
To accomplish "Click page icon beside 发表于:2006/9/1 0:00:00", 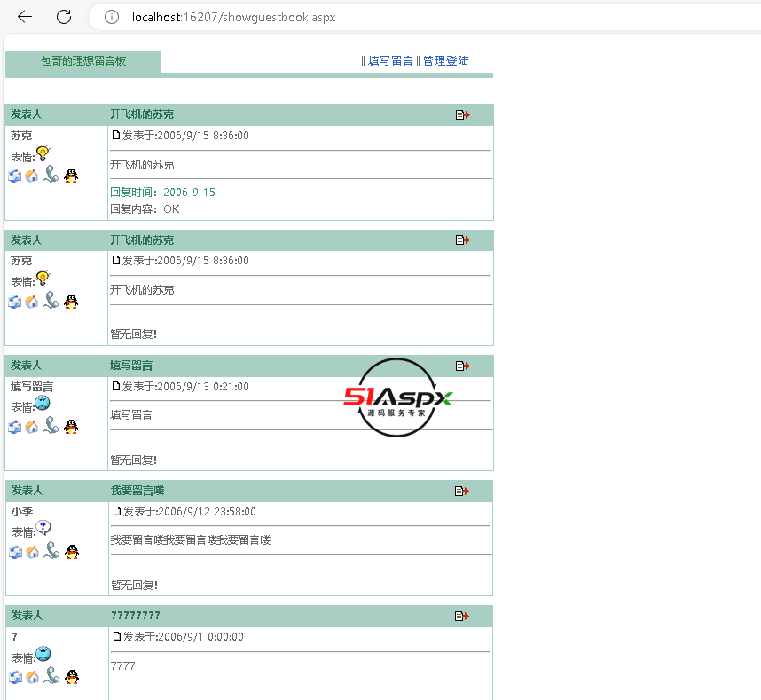I will [x=116, y=636].
